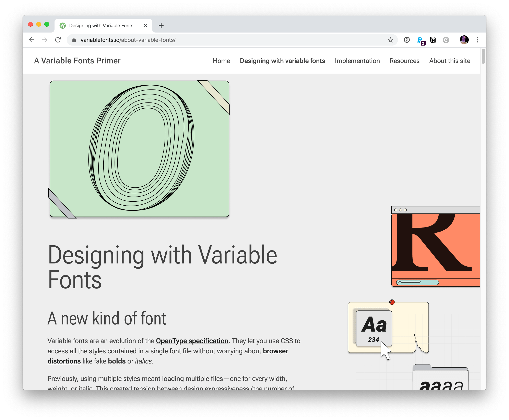Click the browser back arrow

tap(32, 40)
